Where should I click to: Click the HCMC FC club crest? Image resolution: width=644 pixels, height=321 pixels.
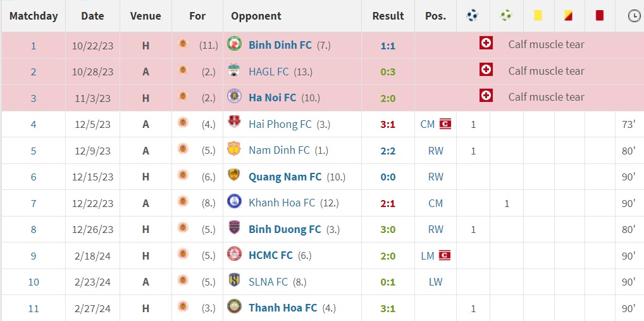(235, 255)
